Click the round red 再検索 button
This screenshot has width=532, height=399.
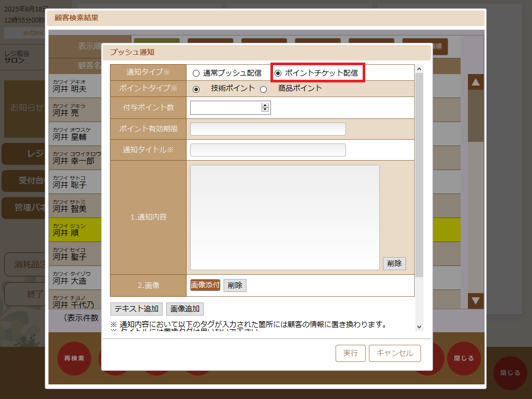(74, 358)
